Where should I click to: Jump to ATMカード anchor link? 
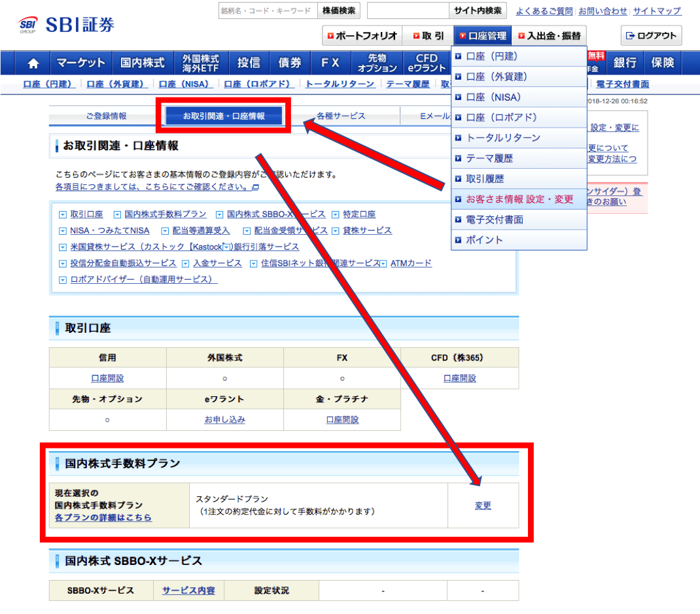coord(411,264)
